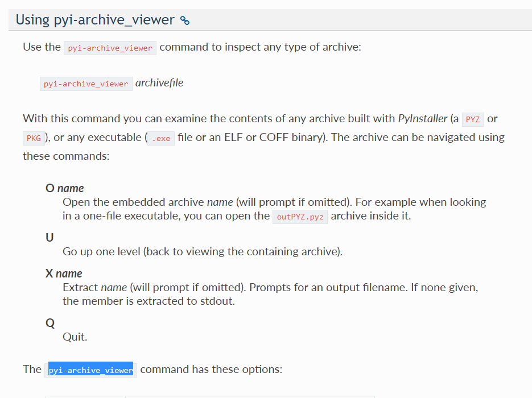This screenshot has height=398, width=532.
Task: Click the 'Q' command term
Action: (50, 323)
